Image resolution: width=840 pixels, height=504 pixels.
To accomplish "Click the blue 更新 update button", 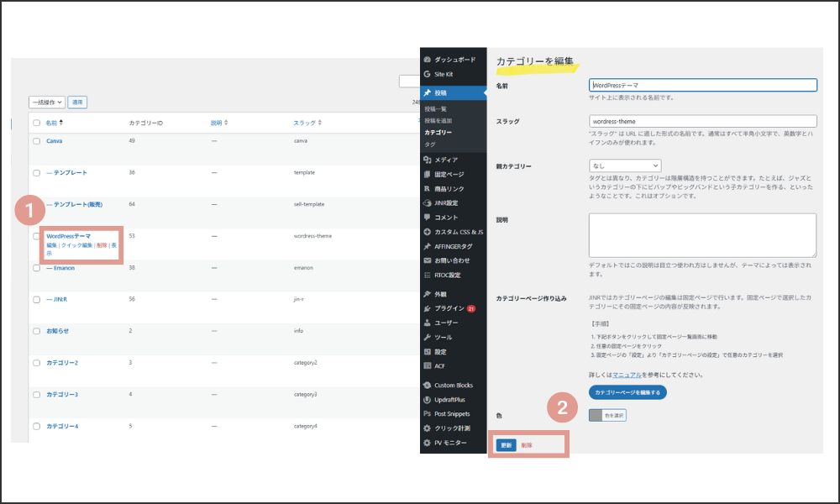I will point(507,445).
